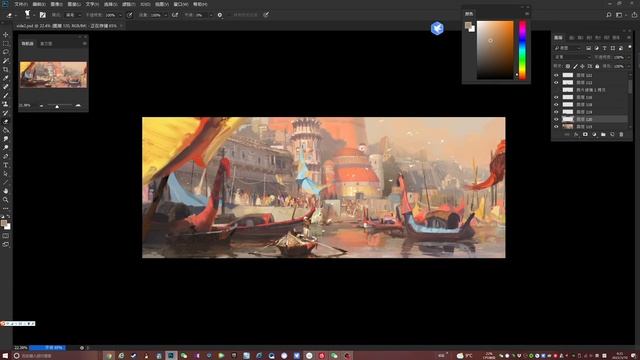Open the brush settings panel from options bar
Viewport: 640px width, 360px height.
(42, 15)
